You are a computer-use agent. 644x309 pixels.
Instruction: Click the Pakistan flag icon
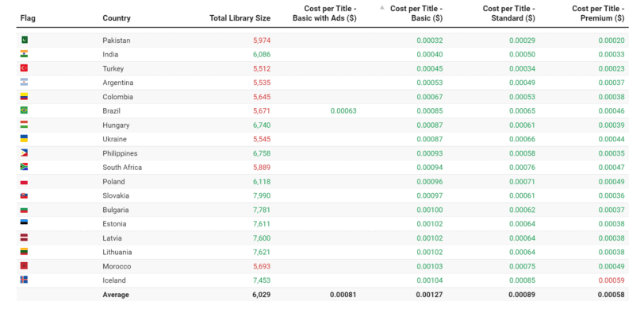[x=25, y=40]
